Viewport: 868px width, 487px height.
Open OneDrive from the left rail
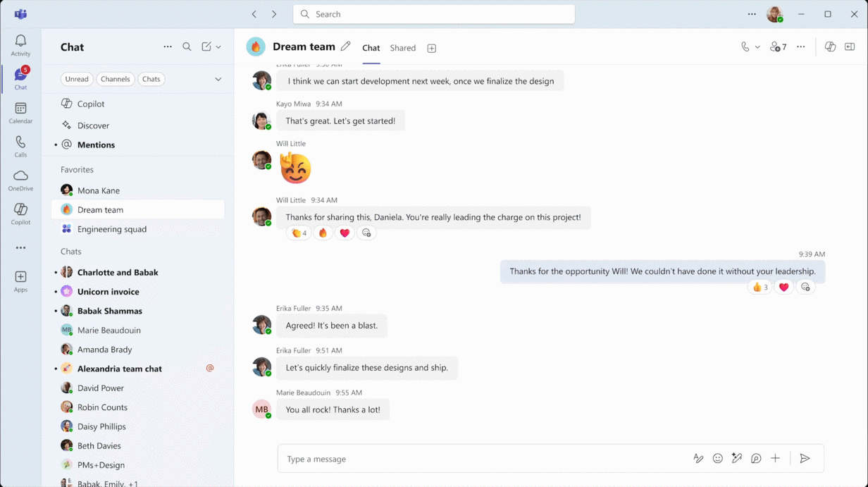(x=20, y=180)
